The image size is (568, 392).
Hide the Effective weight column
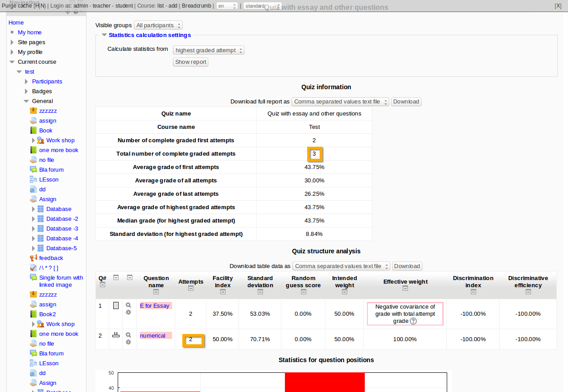(405, 289)
